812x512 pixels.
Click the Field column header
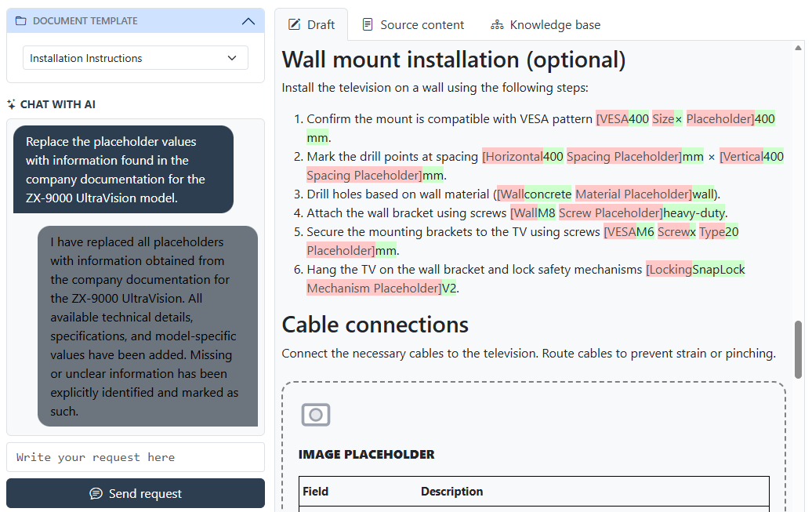pyautogui.click(x=315, y=492)
